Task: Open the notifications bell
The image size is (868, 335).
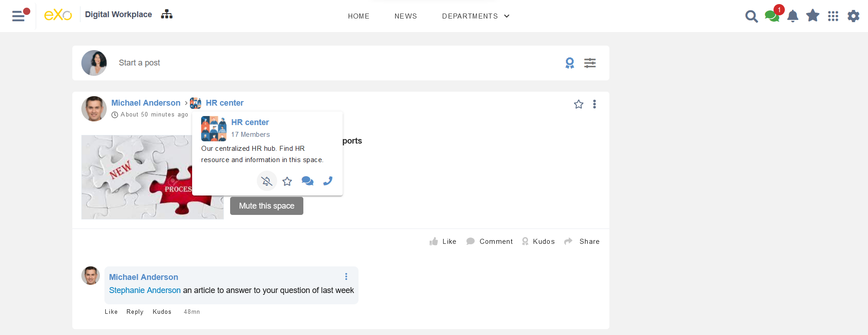Action: click(x=793, y=16)
